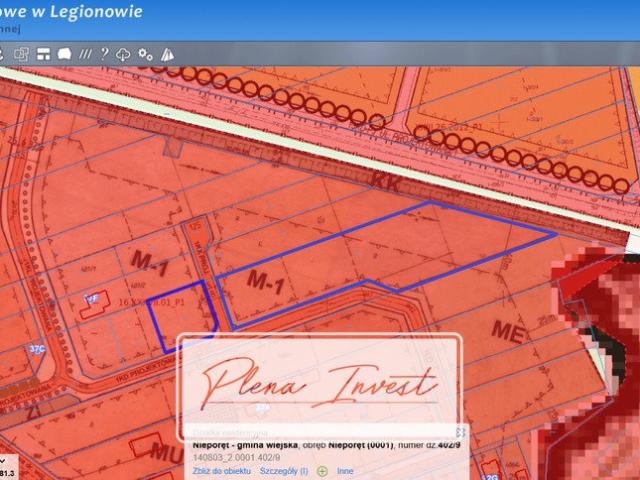Screen dimensions: 640x480
Task: Click the overlapping squares layers icon
Action: (x=21, y=54)
